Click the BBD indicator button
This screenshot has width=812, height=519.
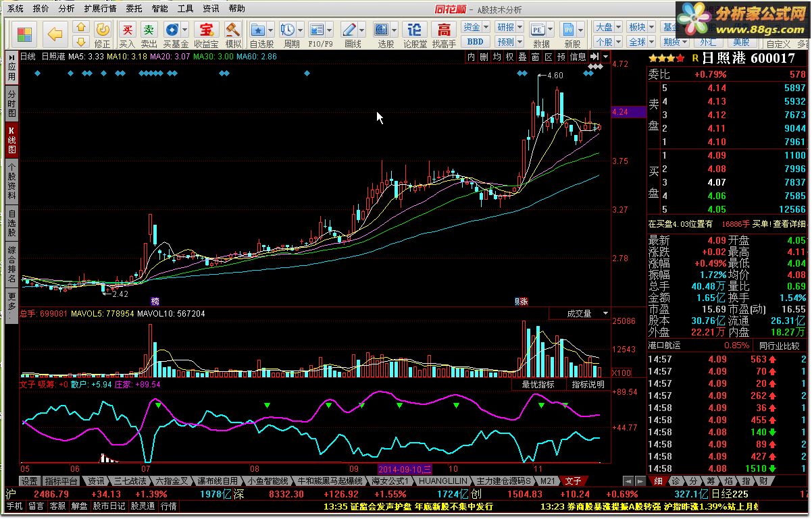click(x=475, y=41)
